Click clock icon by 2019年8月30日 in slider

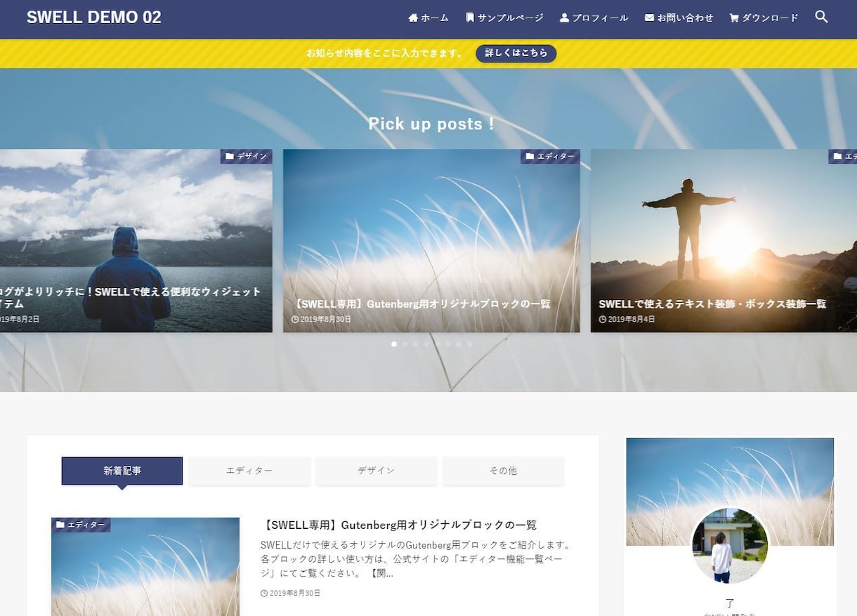[295, 319]
